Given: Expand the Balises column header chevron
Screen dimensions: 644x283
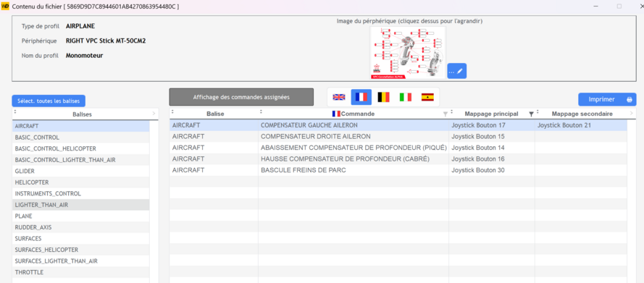Looking at the screenshot, I should pyautogui.click(x=154, y=114).
